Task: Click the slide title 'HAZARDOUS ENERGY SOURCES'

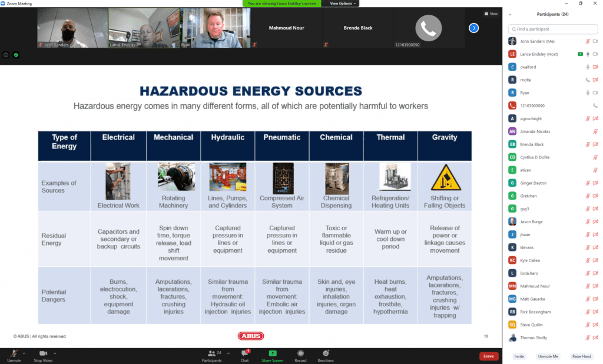Action: [251, 91]
